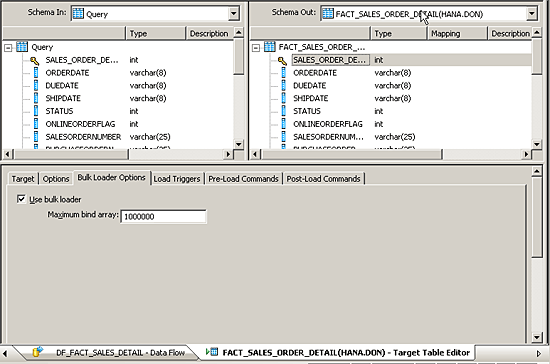
Task: Click Schema In horizontal scrollbar right arrow
Action: (x=228, y=154)
